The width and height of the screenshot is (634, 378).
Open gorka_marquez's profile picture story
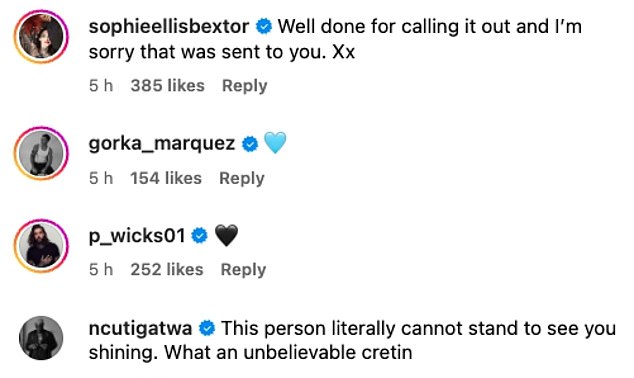(41, 153)
